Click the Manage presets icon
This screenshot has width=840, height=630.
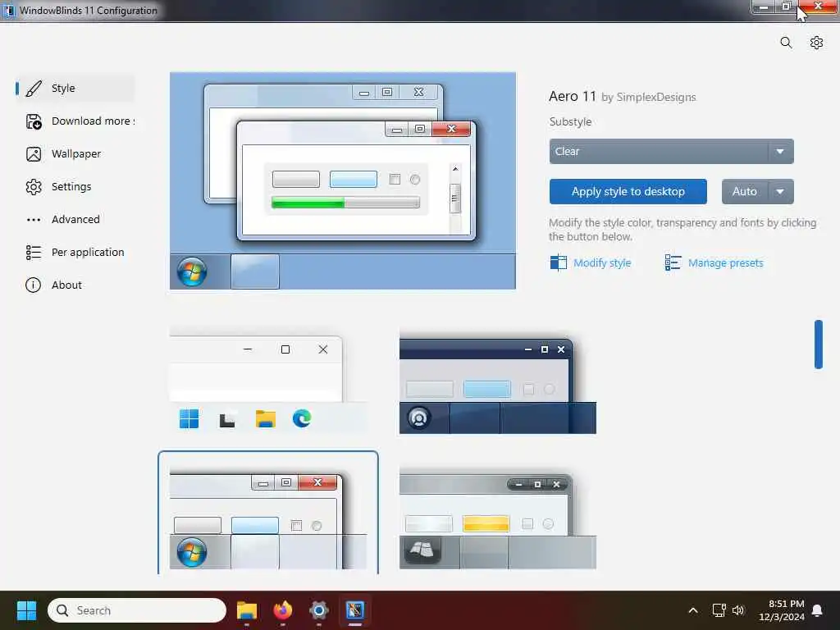673,262
